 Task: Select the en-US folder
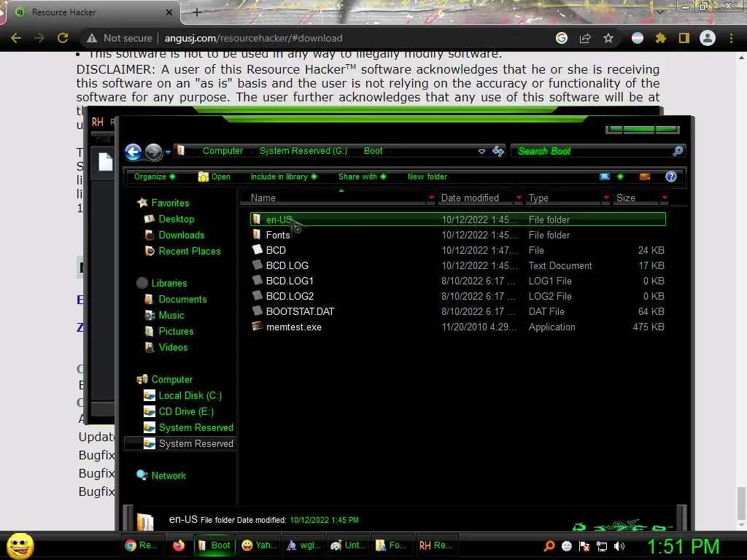tap(457, 219)
